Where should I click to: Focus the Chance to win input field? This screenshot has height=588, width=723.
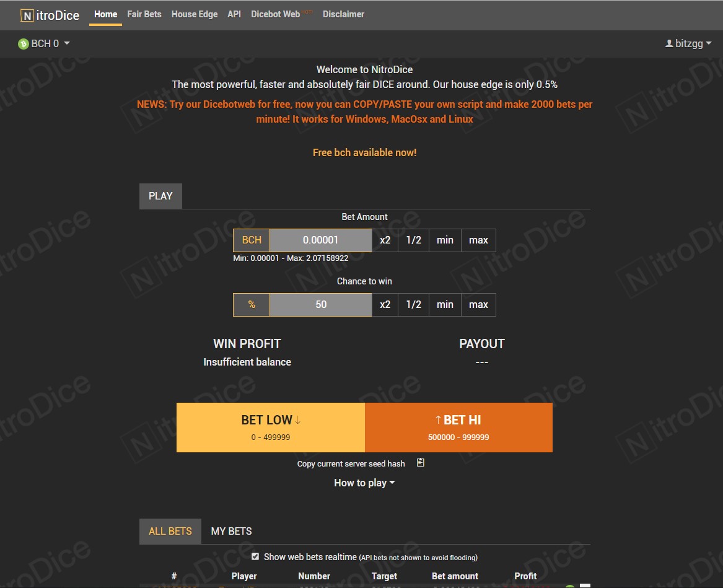coord(320,305)
